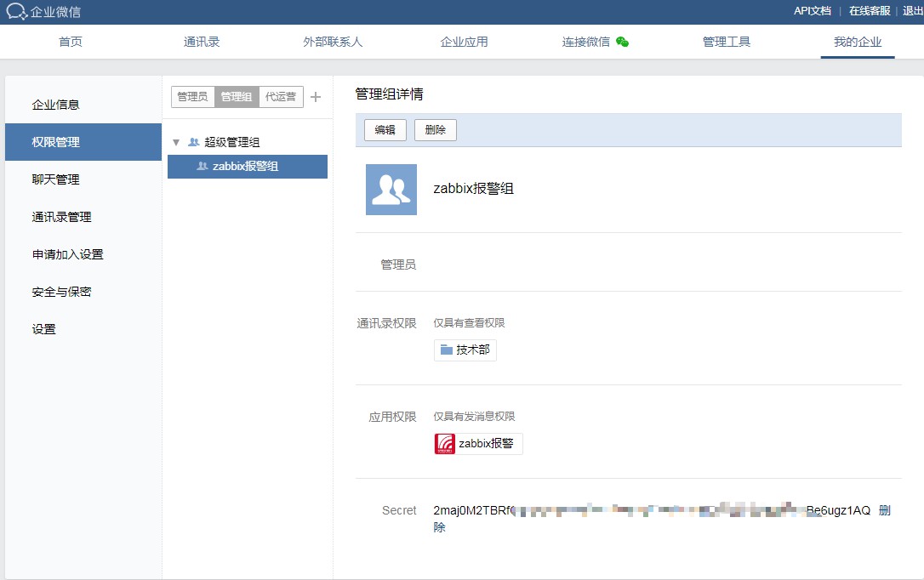Click the 企业微信 logo icon
This screenshot has height=580, width=924.
(17, 11)
